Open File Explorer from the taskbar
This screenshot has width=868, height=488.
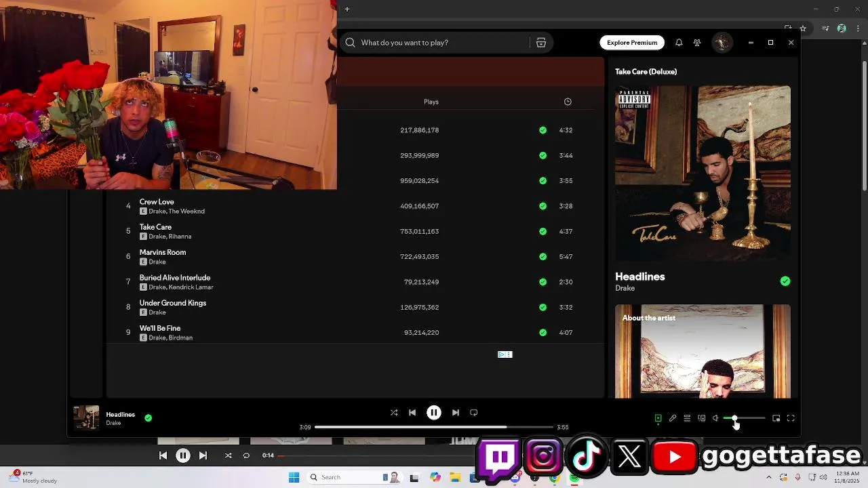pos(455,477)
